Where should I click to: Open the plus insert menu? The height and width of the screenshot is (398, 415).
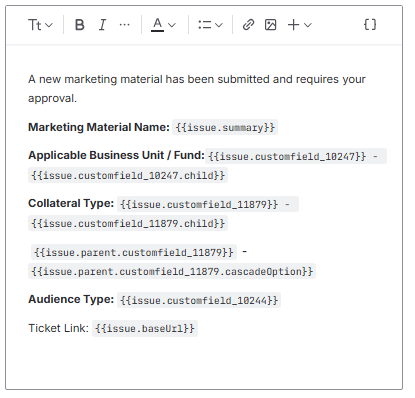coord(293,25)
